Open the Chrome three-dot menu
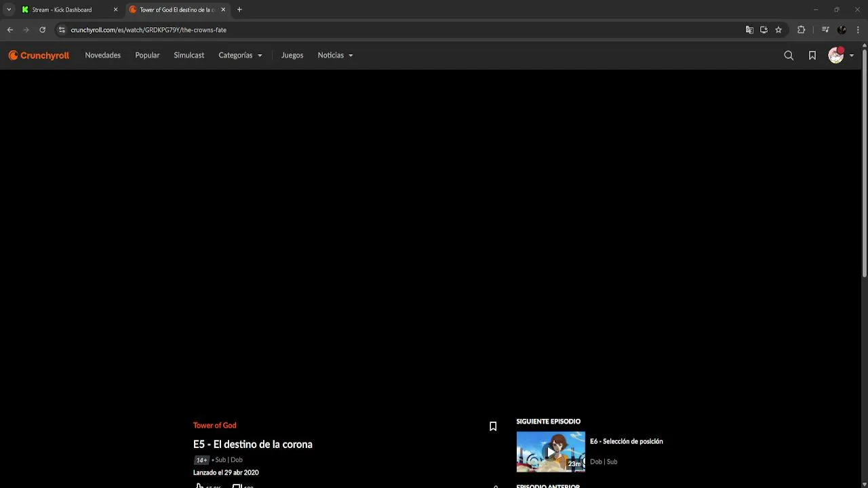This screenshot has height=488, width=868. [x=858, y=30]
